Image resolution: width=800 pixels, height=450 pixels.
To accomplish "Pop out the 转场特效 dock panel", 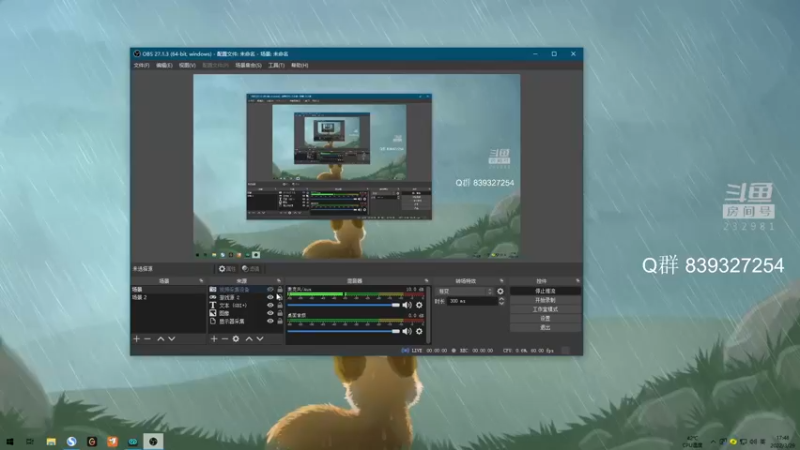I will pos(502,281).
